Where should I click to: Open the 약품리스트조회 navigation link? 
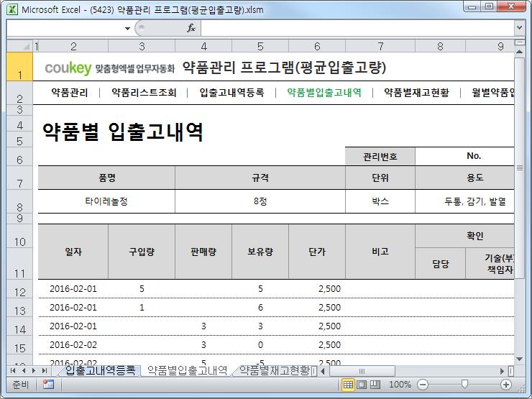click(x=144, y=92)
